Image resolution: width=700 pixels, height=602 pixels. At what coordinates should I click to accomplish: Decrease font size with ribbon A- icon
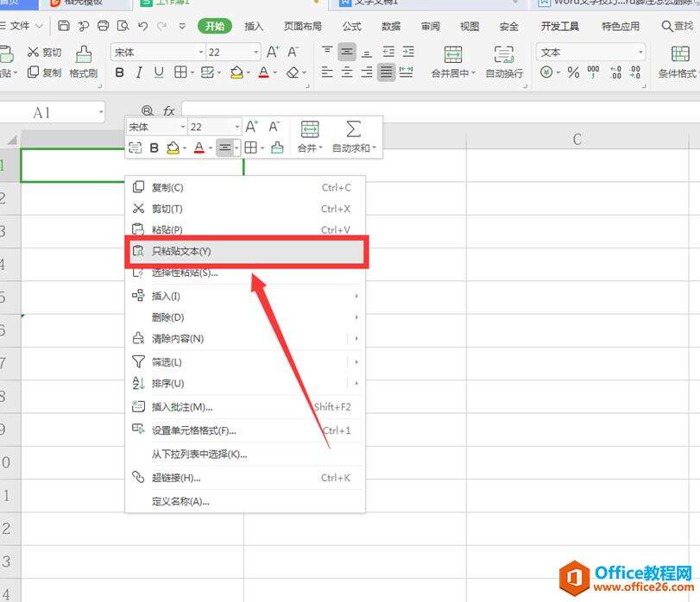[x=293, y=52]
